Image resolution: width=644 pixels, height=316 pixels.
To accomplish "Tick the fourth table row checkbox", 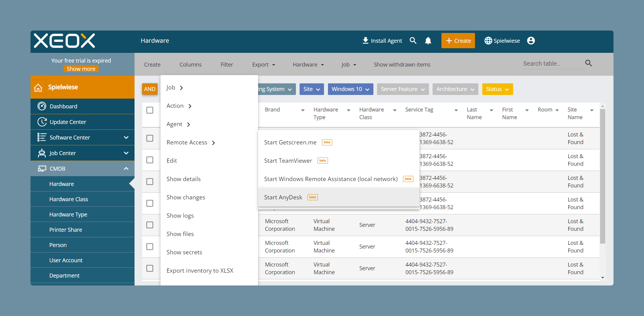I will [x=150, y=203].
